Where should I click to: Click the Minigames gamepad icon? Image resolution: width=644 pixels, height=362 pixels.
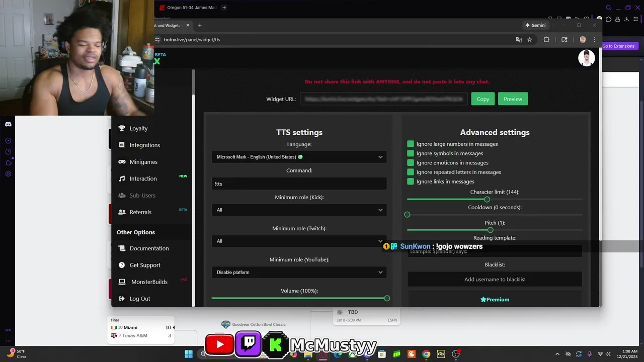(121, 162)
